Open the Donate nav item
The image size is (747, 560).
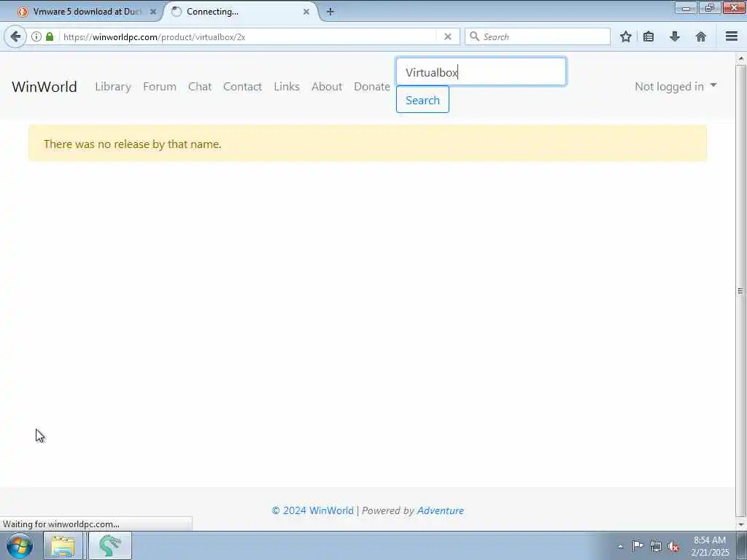point(372,87)
